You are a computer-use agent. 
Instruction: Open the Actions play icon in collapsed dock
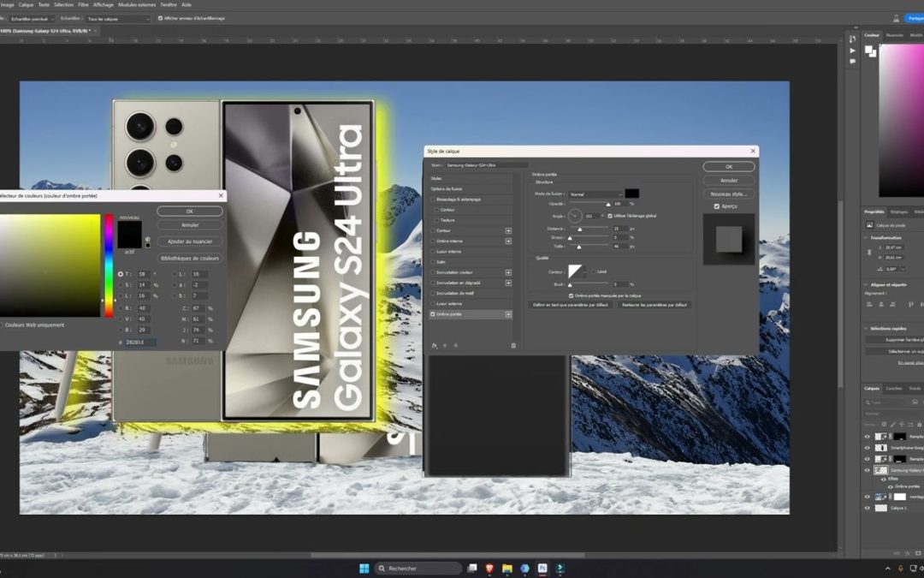[x=852, y=51]
